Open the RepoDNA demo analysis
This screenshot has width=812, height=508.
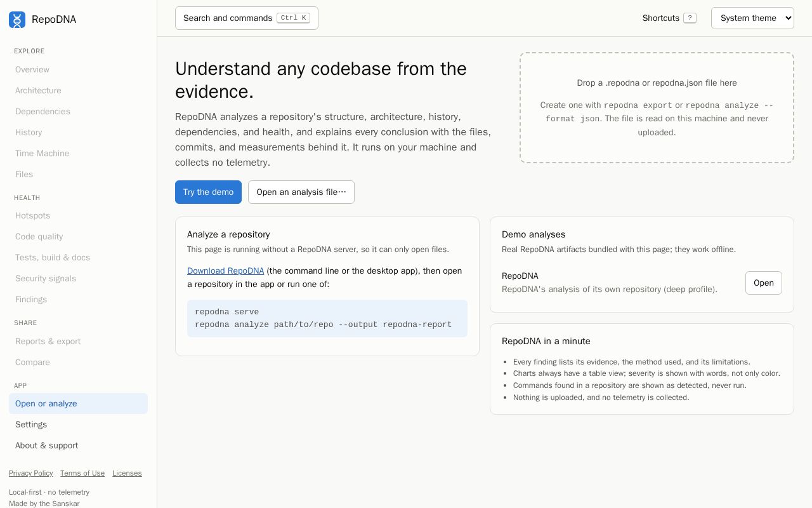(763, 283)
